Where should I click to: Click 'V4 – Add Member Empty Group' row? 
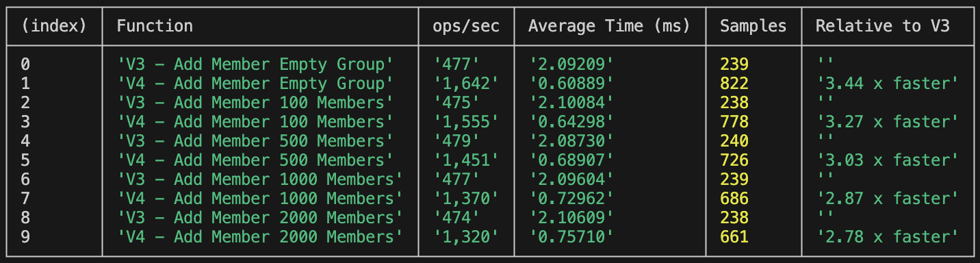click(255, 84)
